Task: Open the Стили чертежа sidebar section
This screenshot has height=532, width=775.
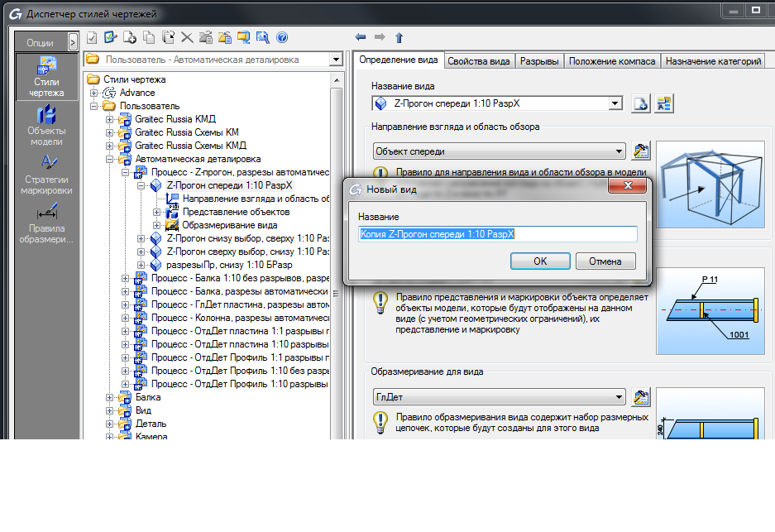Action: 46,76
